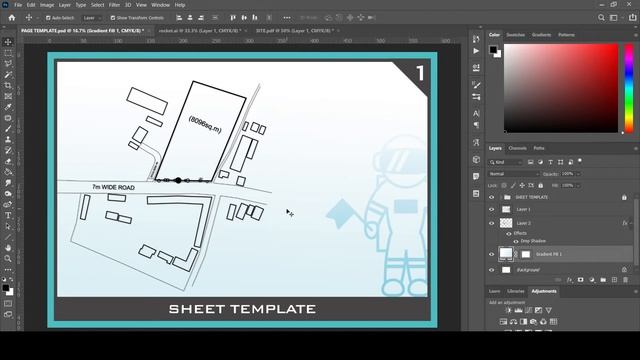
Task: Open the Share icon at top right
Action: (633, 18)
